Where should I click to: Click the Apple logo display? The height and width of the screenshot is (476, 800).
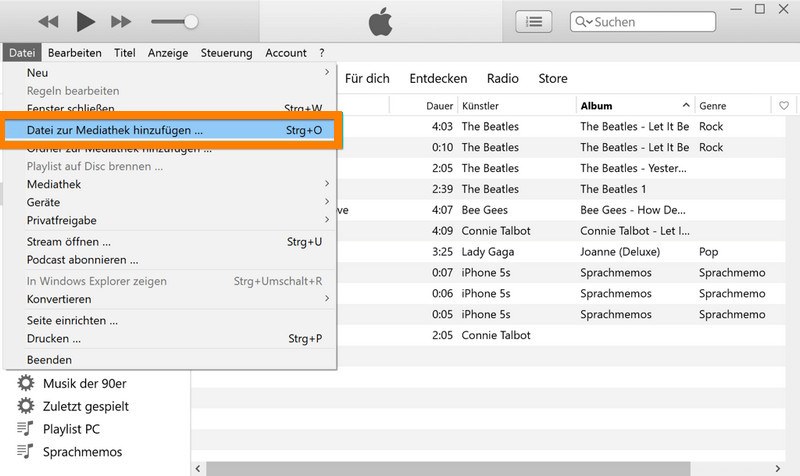[381, 22]
